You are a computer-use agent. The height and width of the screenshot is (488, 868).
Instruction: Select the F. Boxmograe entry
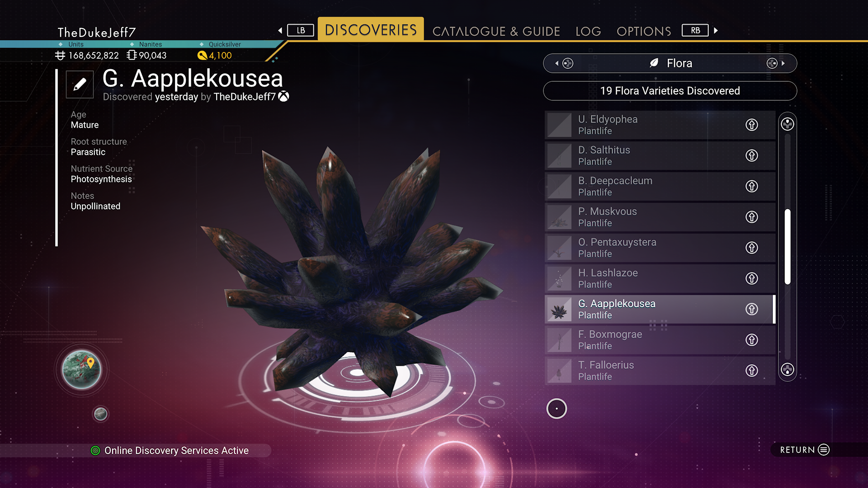click(660, 340)
